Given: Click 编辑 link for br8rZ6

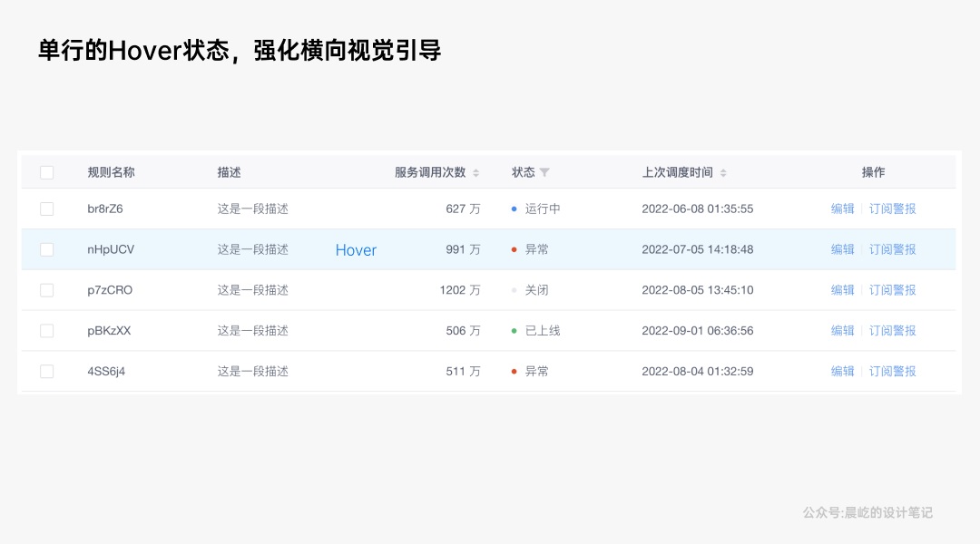Looking at the screenshot, I should pos(842,209).
